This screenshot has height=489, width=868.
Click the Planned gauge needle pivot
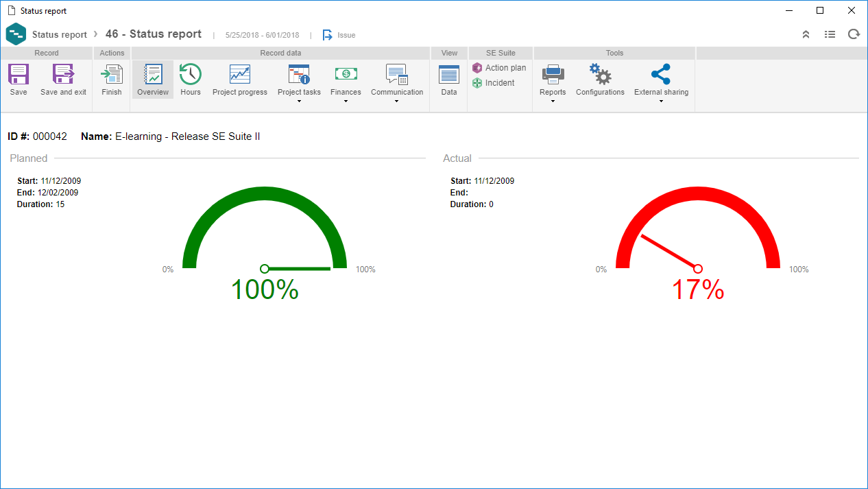[x=265, y=269]
